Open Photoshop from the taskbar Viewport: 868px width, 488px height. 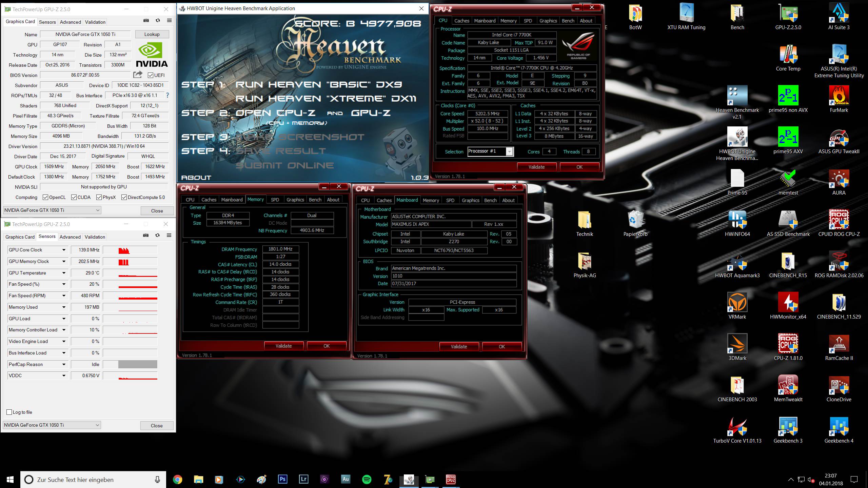(x=282, y=479)
